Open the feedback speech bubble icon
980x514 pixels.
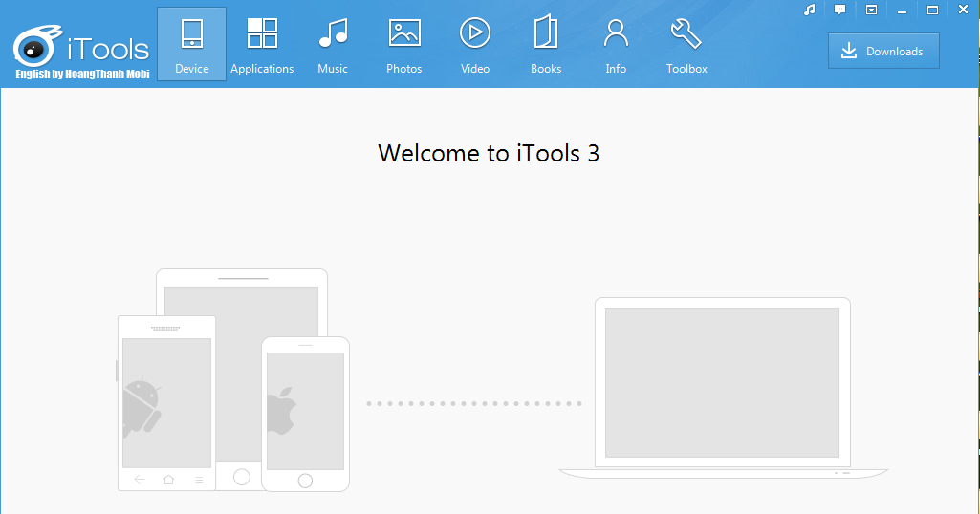point(840,10)
